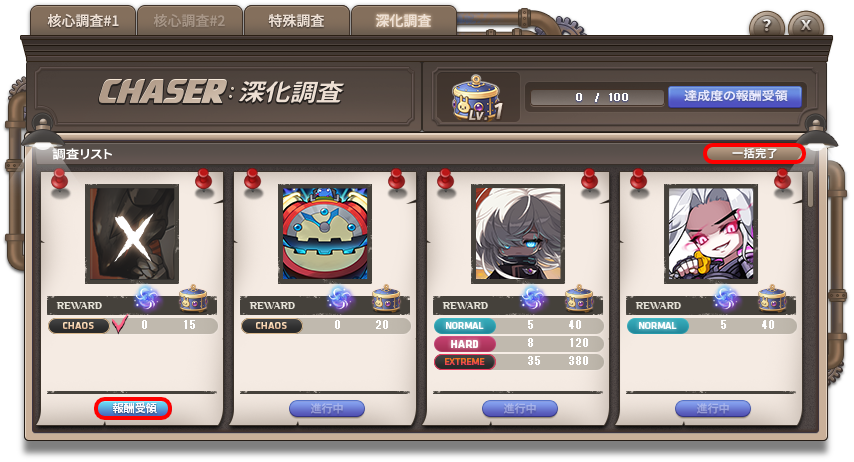Screen dimensions: 854x462
Task: Select the EXTREME difficulty row
Action: pyautogui.click(x=518, y=361)
